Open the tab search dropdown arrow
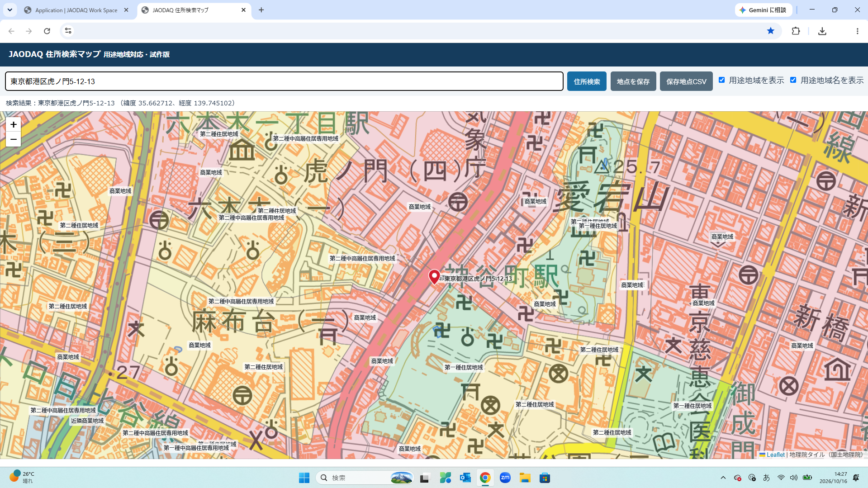Viewport: 868px width, 488px height. pyautogui.click(x=9, y=10)
